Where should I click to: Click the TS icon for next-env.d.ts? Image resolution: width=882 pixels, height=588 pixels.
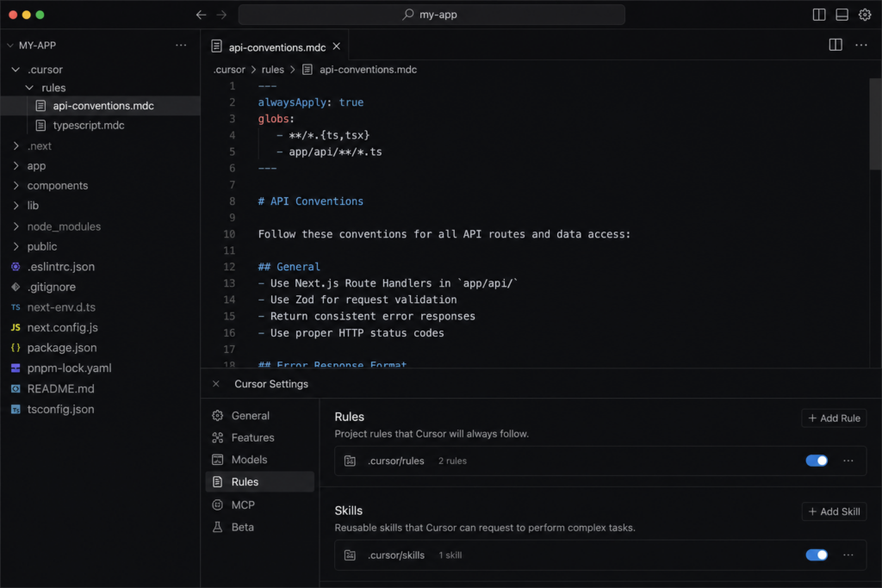pyautogui.click(x=16, y=307)
